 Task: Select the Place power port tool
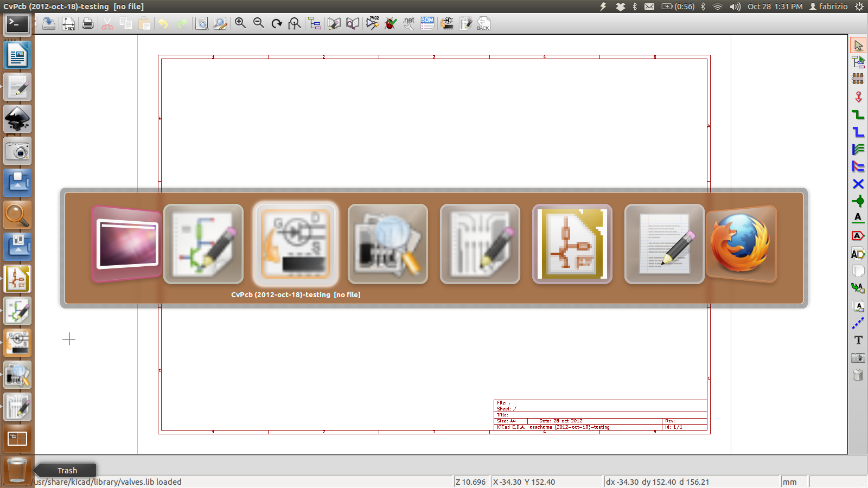pyautogui.click(x=858, y=97)
